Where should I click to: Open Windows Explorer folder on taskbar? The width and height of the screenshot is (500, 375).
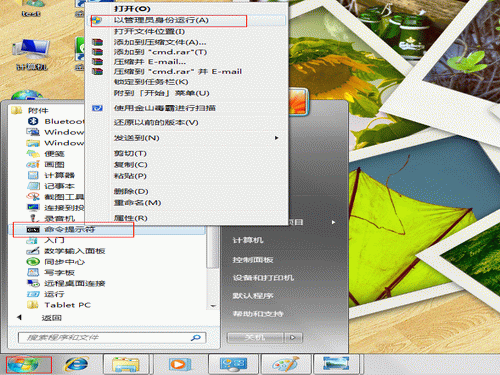[x=126, y=364]
